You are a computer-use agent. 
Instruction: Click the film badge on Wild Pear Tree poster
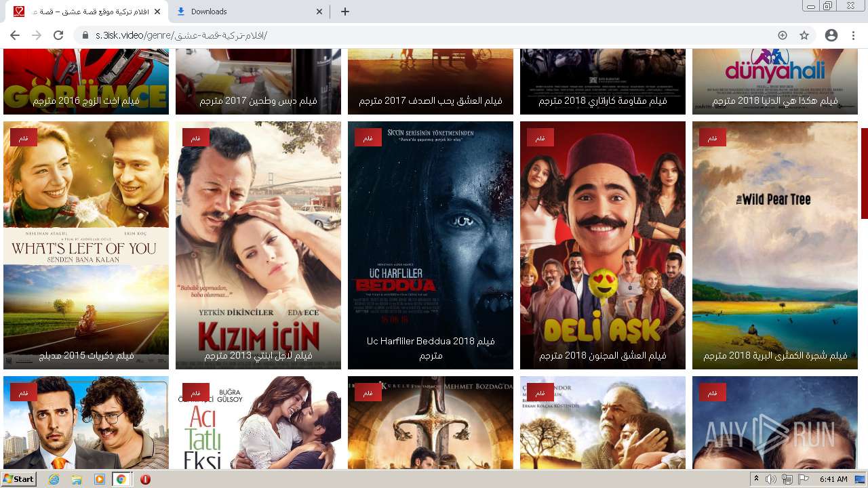tap(712, 138)
